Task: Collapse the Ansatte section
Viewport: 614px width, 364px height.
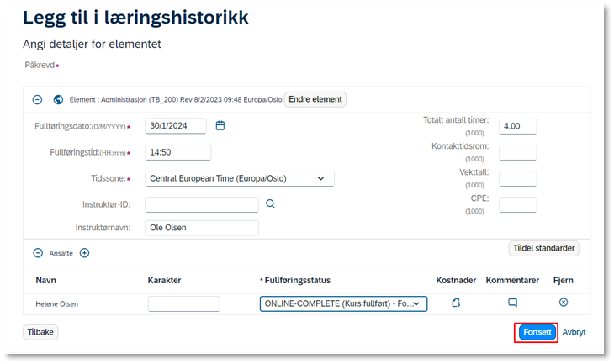Action: point(38,253)
